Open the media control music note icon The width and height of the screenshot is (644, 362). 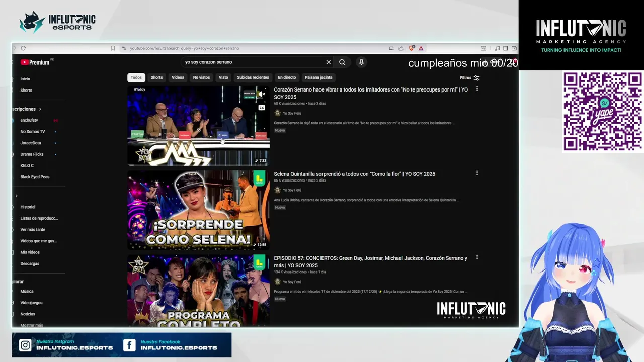point(497,48)
